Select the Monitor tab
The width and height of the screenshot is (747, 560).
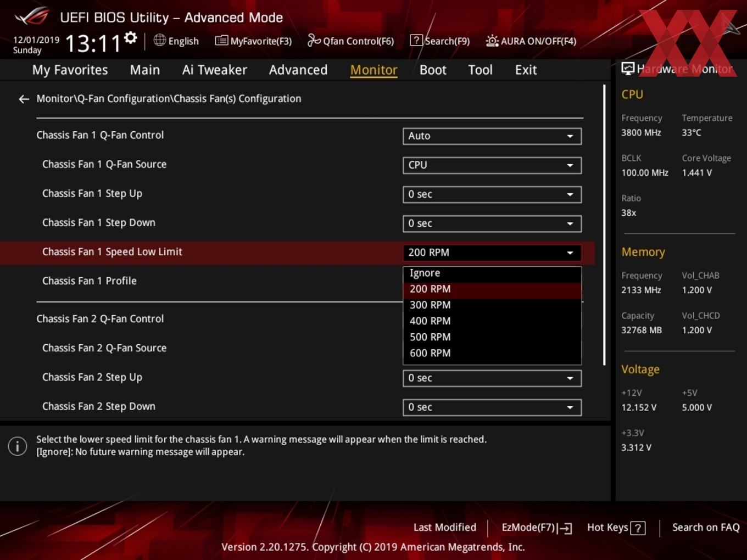(374, 70)
